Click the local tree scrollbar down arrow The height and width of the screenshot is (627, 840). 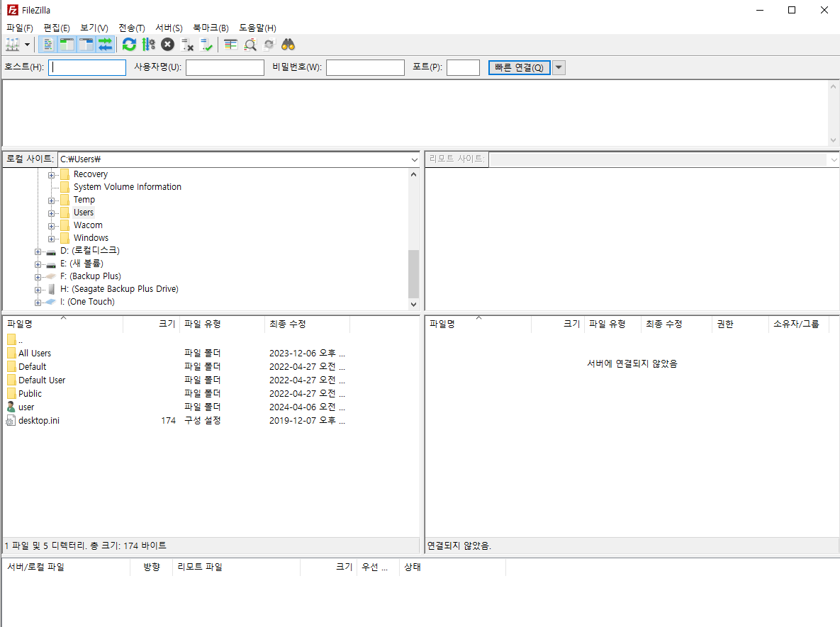pyautogui.click(x=413, y=304)
